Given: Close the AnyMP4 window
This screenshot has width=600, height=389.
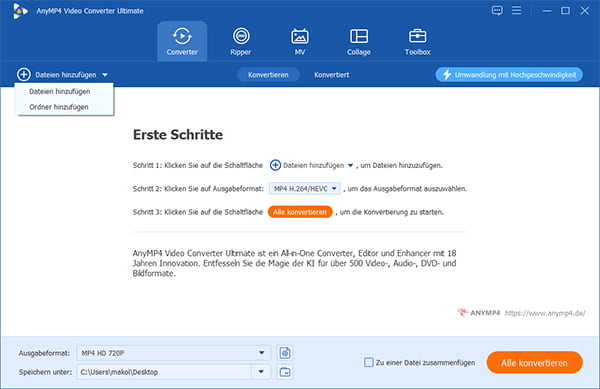Looking at the screenshot, I should pos(585,11).
